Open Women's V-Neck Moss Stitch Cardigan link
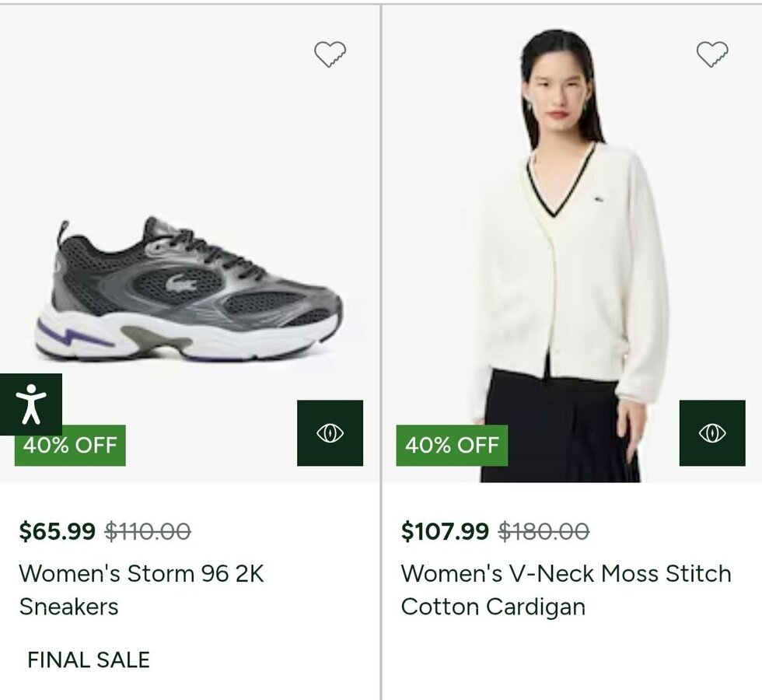This screenshot has height=700, width=762. (x=566, y=590)
